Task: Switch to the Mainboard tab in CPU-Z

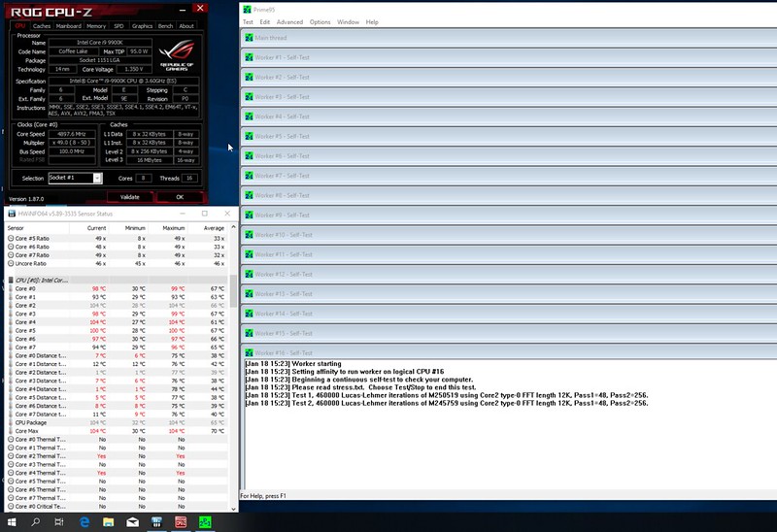Action: pos(68,26)
